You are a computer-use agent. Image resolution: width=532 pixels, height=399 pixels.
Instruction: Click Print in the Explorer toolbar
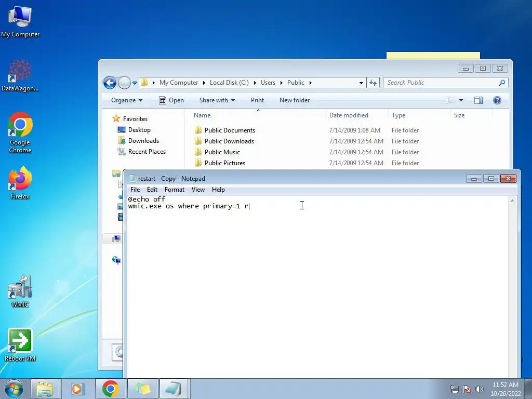pos(257,100)
